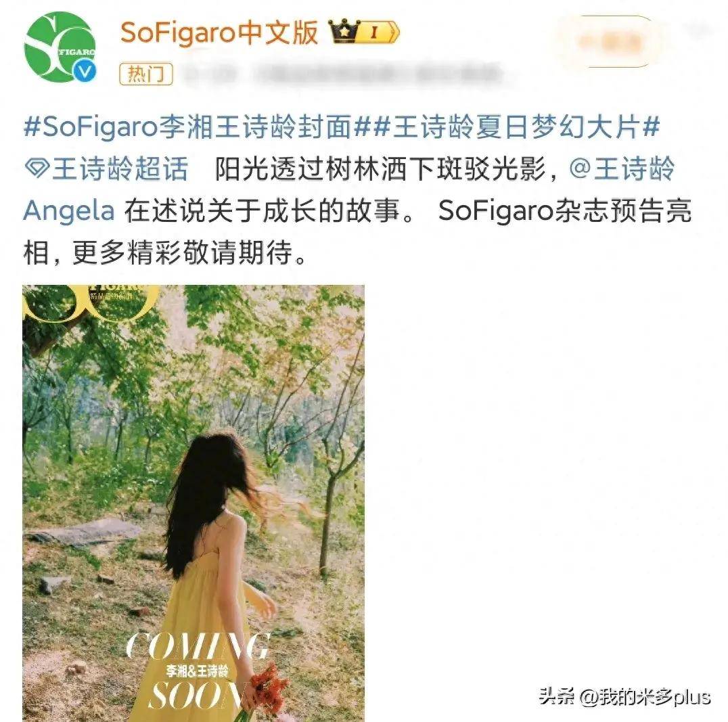Open the blurred top-right more options
The height and width of the screenshot is (722, 728).
(x=698, y=30)
